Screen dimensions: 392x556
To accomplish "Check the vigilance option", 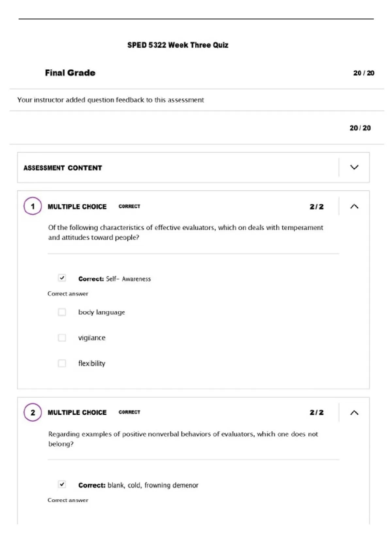I will 62,338.
